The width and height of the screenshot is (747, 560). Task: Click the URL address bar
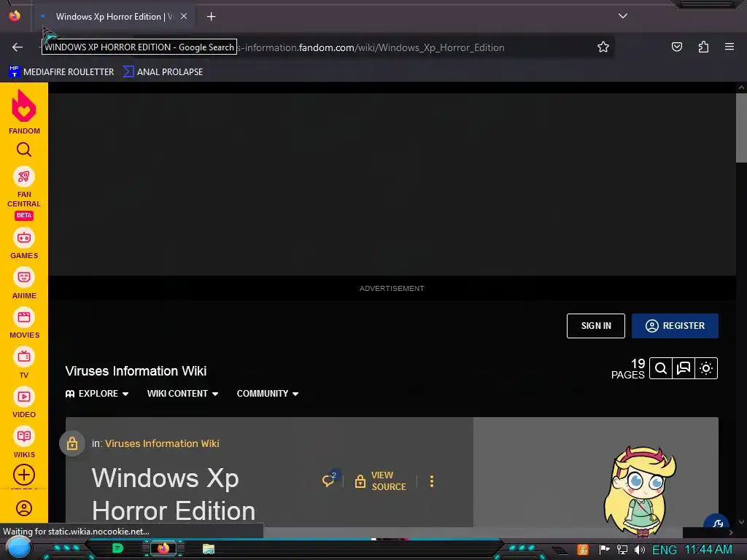click(x=371, y=47)
